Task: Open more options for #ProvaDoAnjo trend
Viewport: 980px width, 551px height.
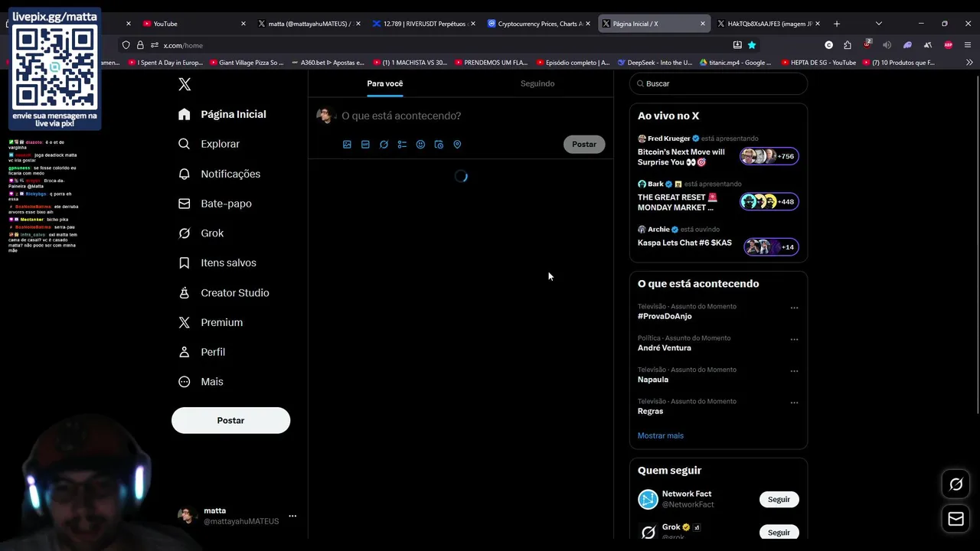Action: [x=794, y=308]
